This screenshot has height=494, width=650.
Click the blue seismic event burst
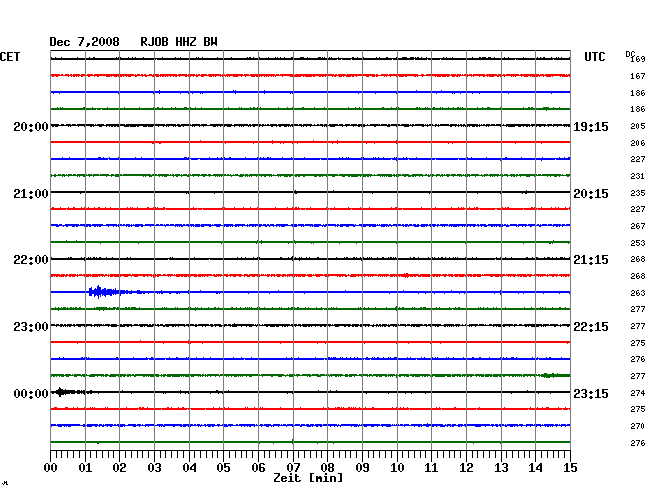(104, 292)
